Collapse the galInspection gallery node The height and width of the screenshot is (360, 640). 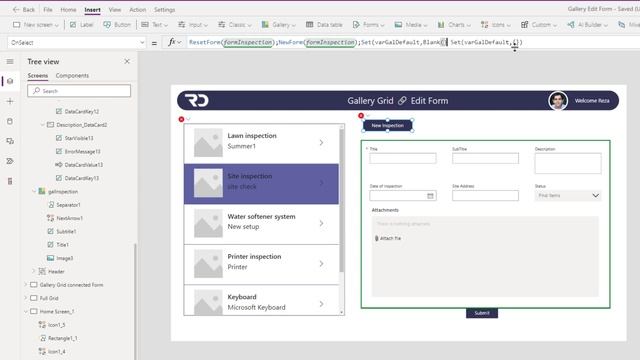pyautogui.click(x=34, y=191)
